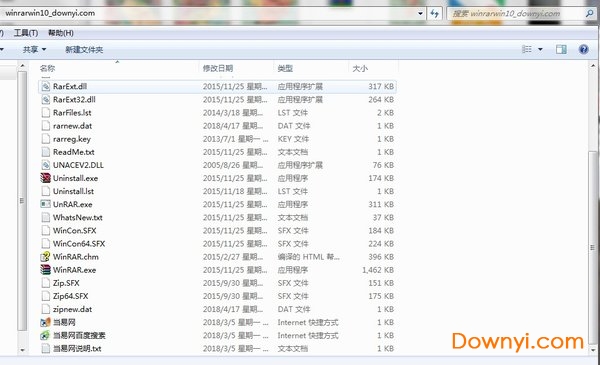The width and height of the screenshot is (600, 365).
Task: Select the UnRAR.exe file name
Action: coord(72,204)
